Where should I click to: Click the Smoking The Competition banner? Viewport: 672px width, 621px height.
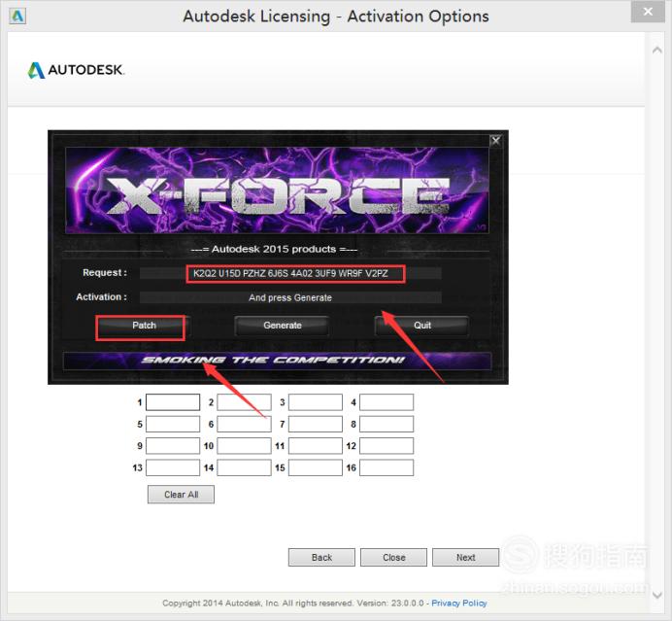277,361
